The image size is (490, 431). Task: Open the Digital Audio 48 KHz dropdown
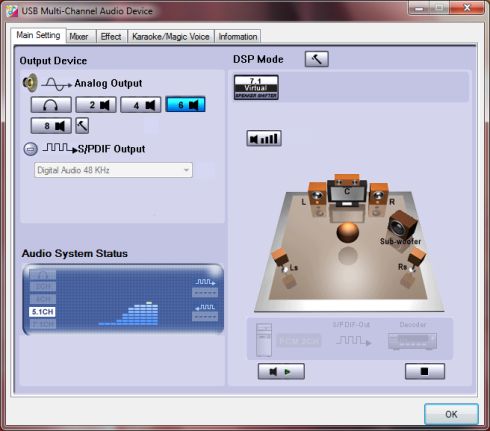point(113,170)
